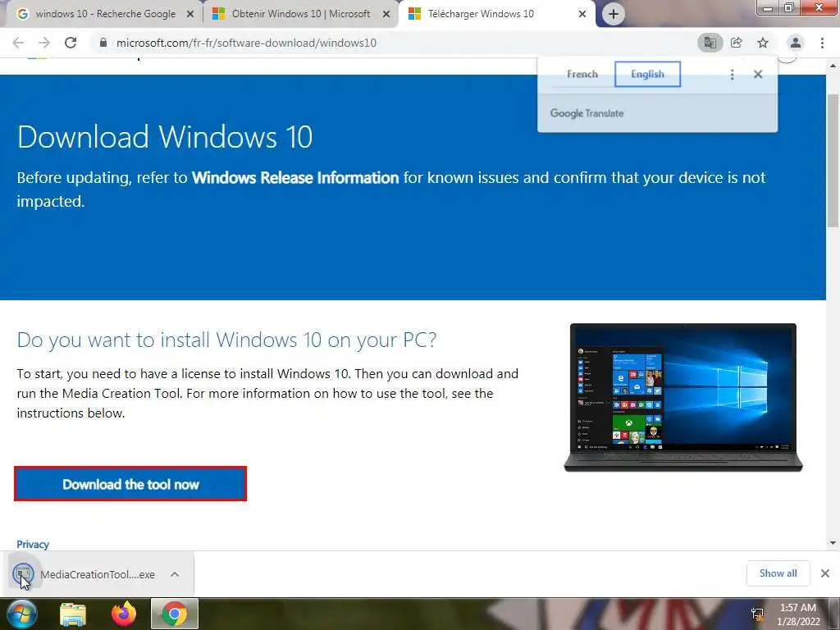Click the 'Download the tool now' button
The height and width of the screenshot is (630, 840).
pos(130,484)
